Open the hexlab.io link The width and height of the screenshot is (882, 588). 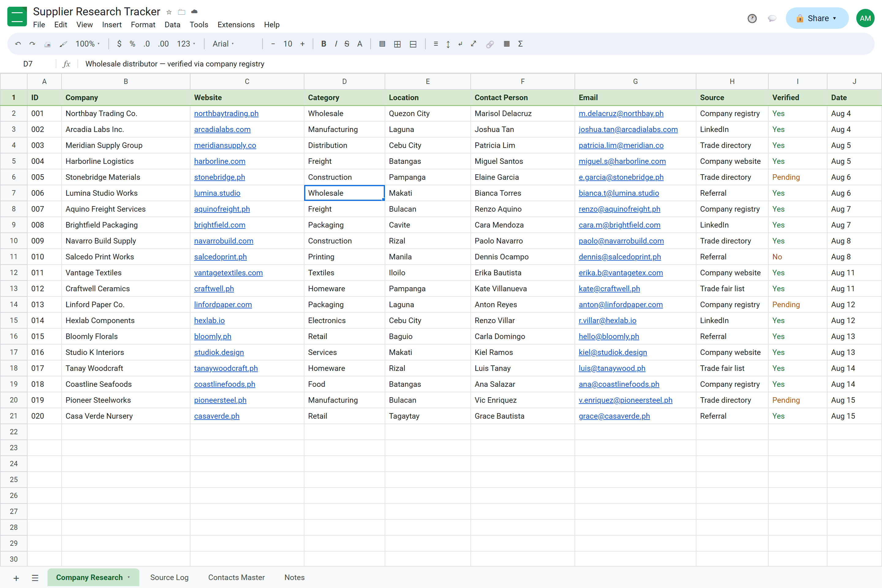pyautogui.click(x=209, y=321)
